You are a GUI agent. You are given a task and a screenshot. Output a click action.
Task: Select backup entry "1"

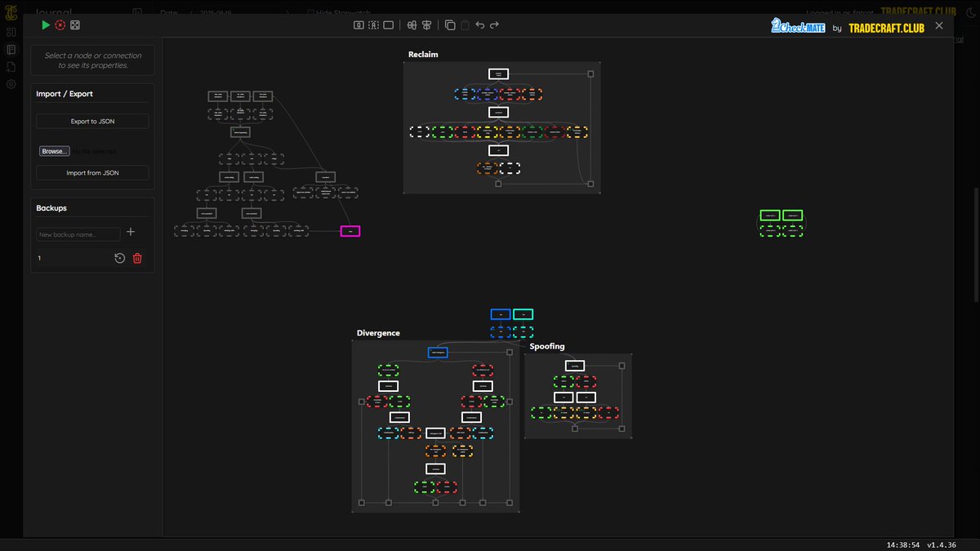pyautogui.click(x=39, y=259)
